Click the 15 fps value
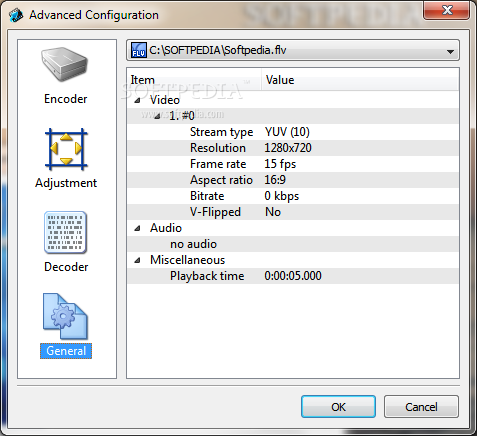 280,164
